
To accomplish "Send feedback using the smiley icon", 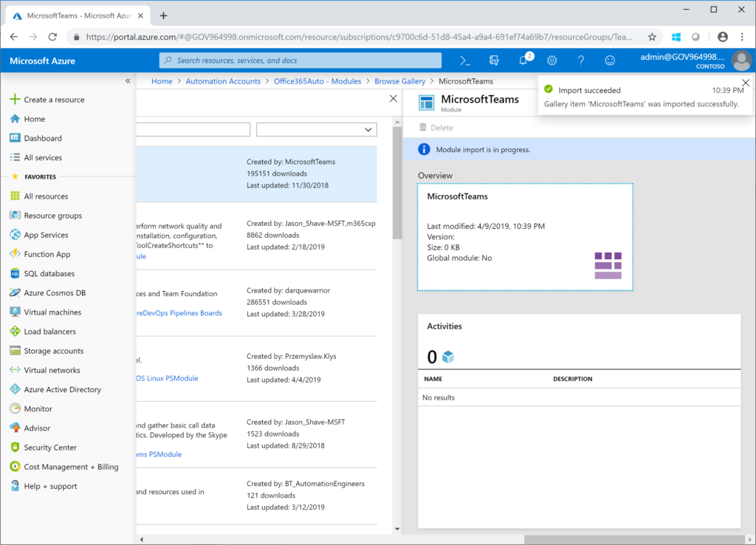I will 610,60.
